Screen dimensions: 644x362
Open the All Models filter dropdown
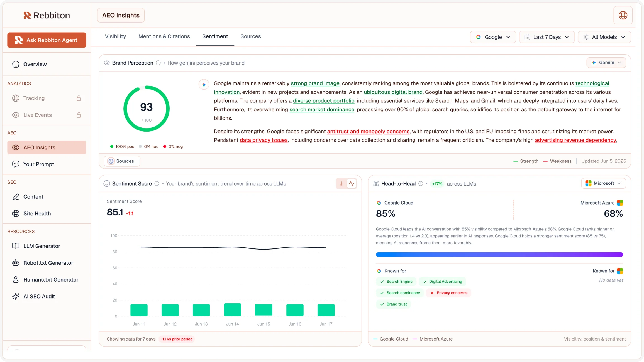[x=604, y=37]
